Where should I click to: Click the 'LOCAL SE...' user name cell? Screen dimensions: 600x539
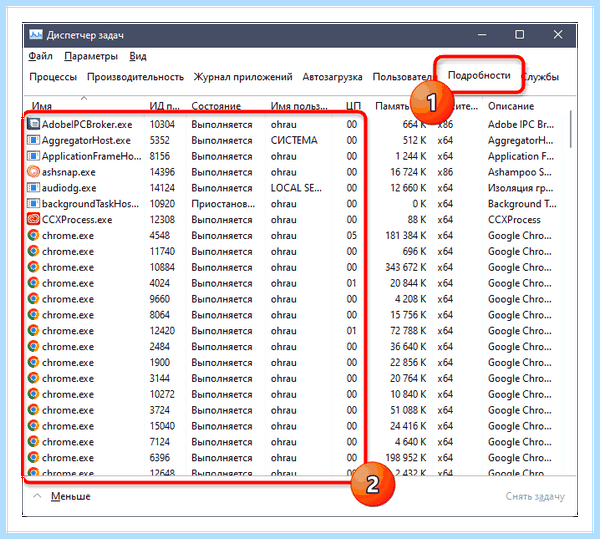tap(296, 188)
